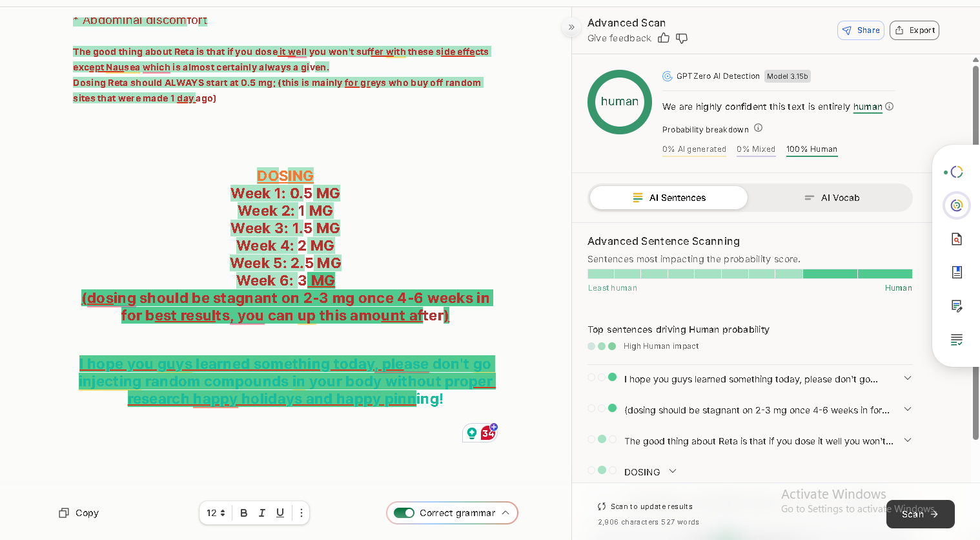980x540 pixels.
Task: Click the bookmarked document icon in sidebar
Action: (x=957, y=272)
